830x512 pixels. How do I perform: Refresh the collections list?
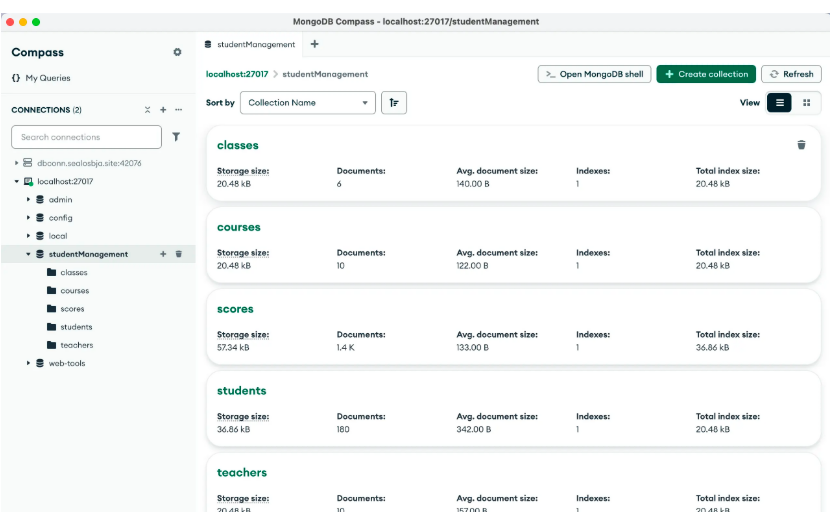tap(791, 74)
